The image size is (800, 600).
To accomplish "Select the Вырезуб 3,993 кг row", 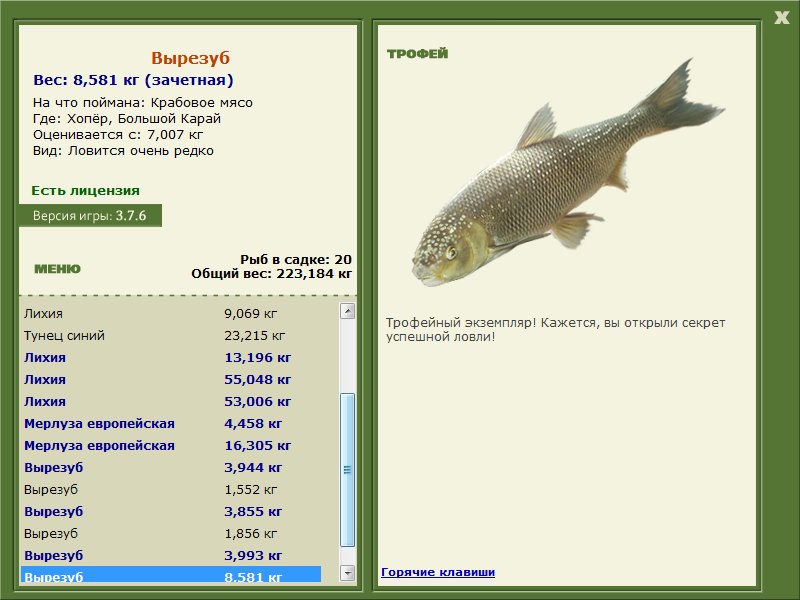I will [171, 555].
